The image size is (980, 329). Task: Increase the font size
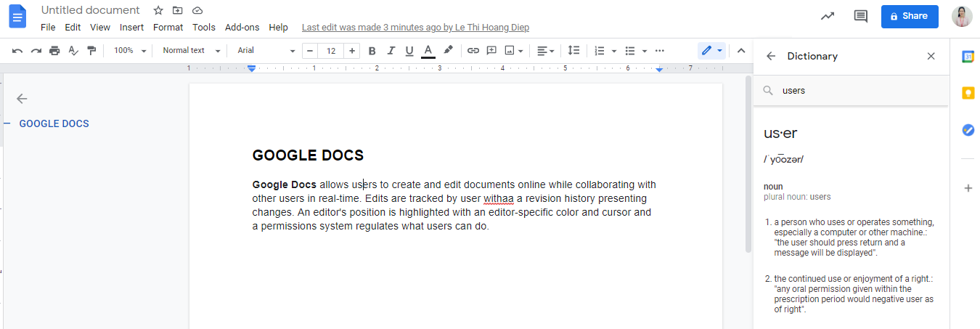point(352,51)
